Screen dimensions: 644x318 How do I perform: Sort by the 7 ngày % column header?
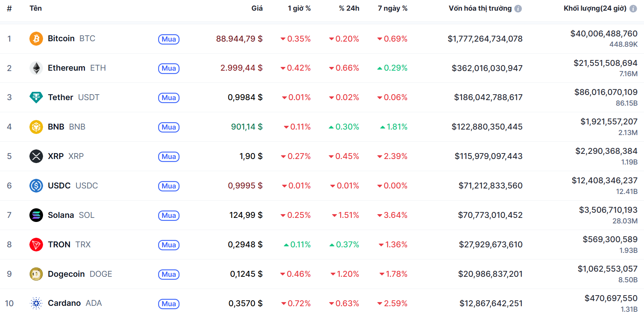392,8
